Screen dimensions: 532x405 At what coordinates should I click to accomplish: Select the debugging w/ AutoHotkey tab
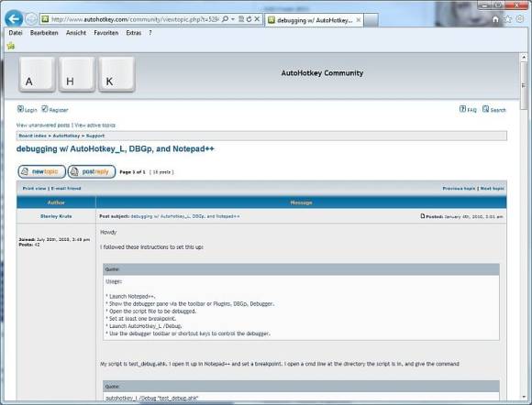tap(314, 20)
